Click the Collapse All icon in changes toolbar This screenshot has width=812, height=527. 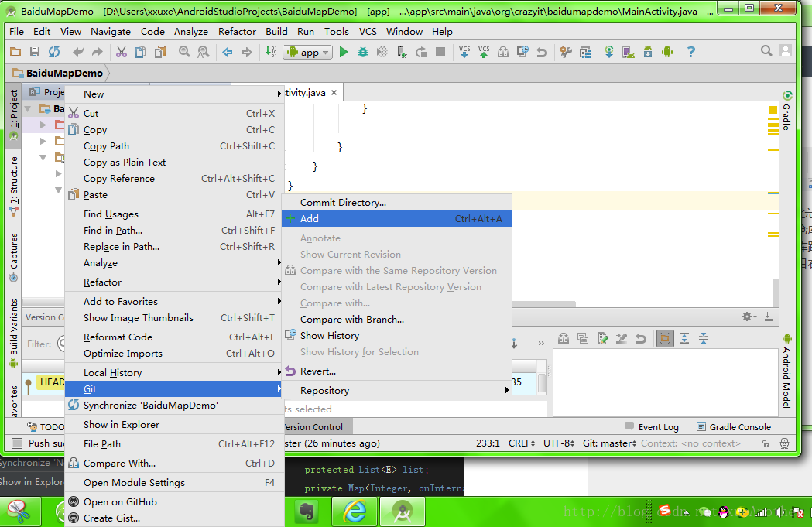(x=704, y=338)
